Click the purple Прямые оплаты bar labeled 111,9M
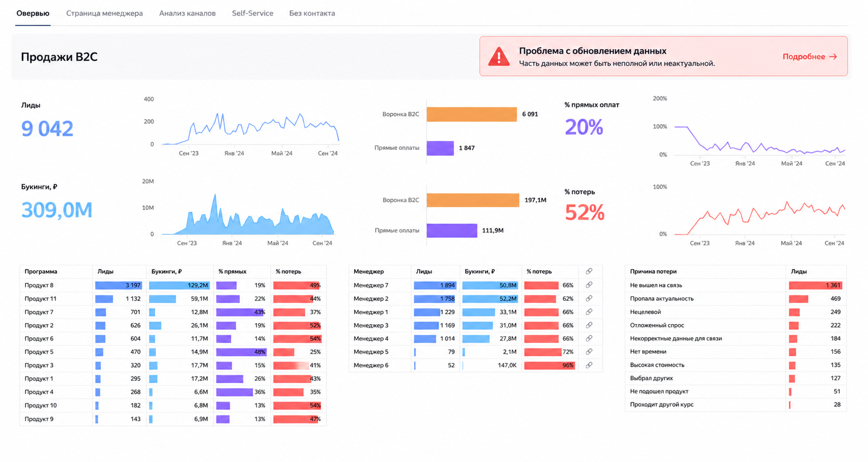Image resolution: width=868 pixels, height=462 pixels. click(x=452, y=230)
